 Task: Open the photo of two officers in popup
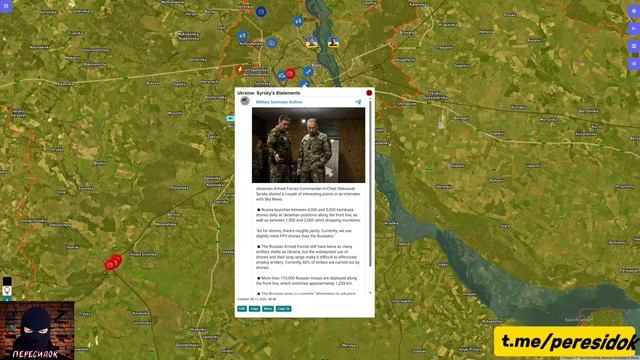pos(309,145)
